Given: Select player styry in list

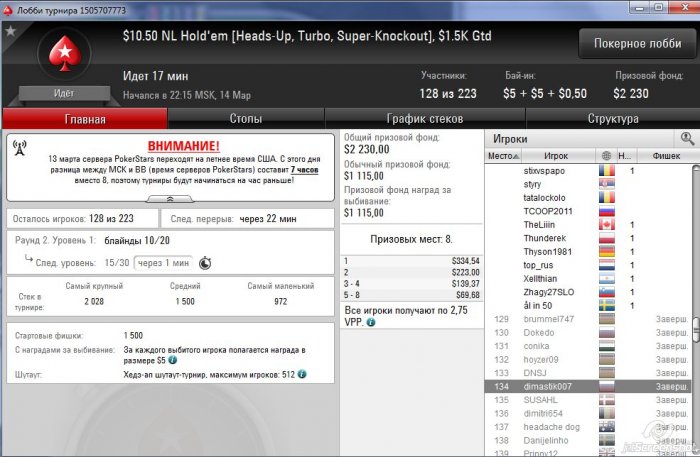Looking at the screenshot, I should pyautogui.click(x=532, y=184).
